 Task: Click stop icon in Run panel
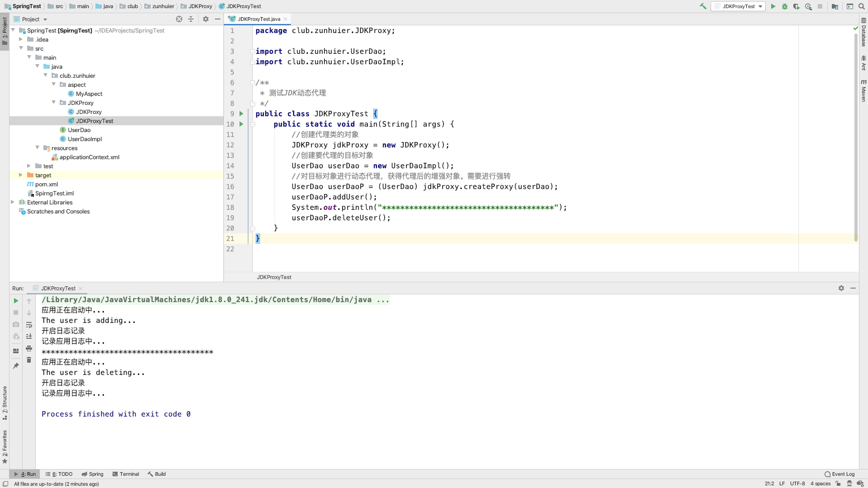tap(16, 313)
